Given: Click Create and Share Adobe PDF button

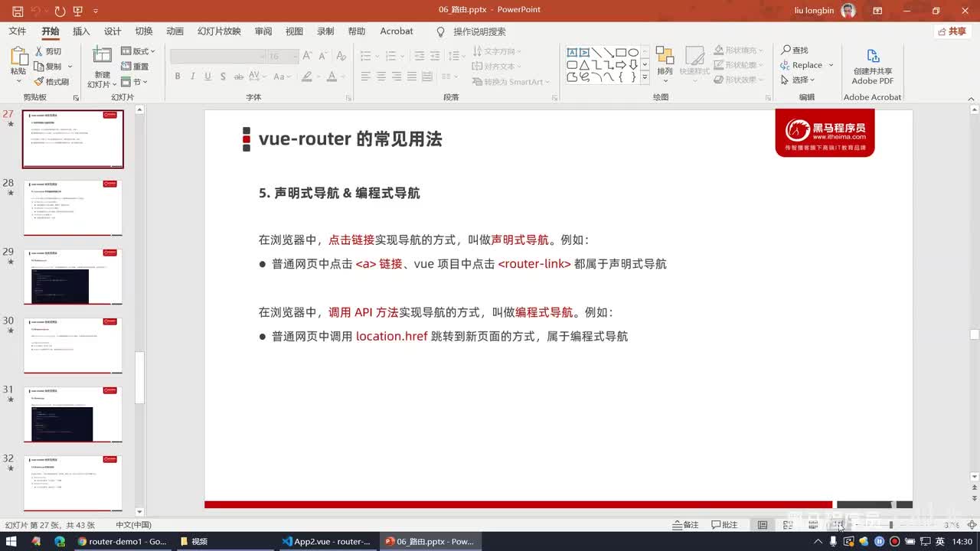Looking at the screenshot, I should click(x=873, y=67).
